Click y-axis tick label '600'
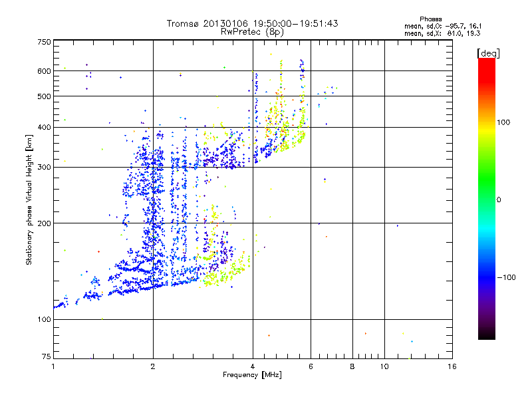The image size is (532, 399). point(44,71)
